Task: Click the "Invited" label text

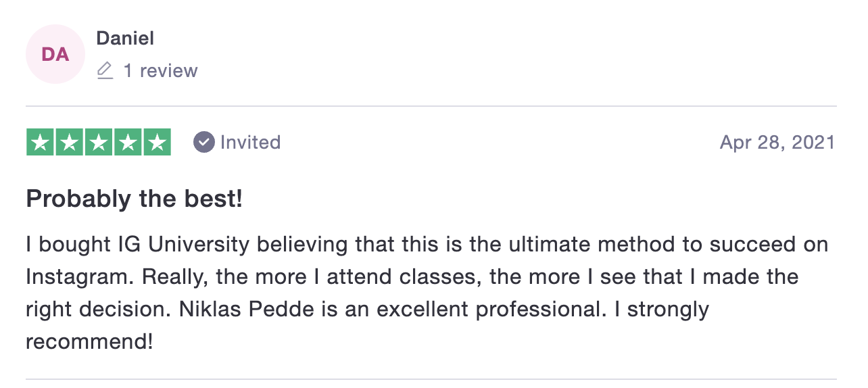Action: (250, 142)
